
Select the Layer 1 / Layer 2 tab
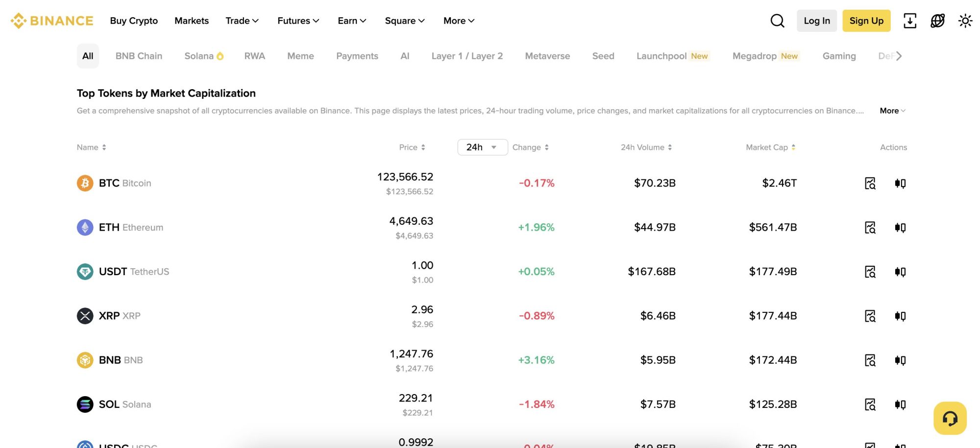coord(466,56)
